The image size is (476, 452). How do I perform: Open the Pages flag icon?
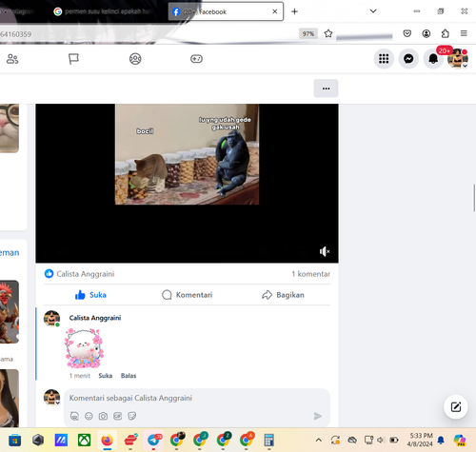(x=73, y=59)
